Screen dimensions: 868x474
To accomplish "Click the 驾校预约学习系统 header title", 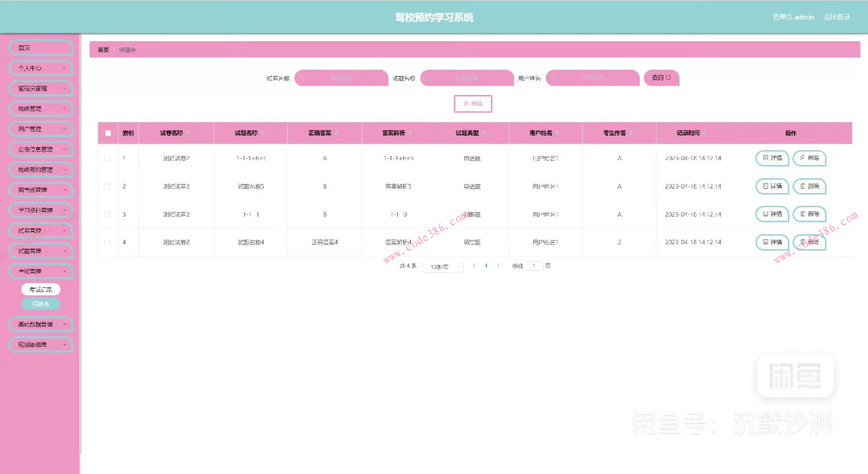I will [x=434, y=17].
